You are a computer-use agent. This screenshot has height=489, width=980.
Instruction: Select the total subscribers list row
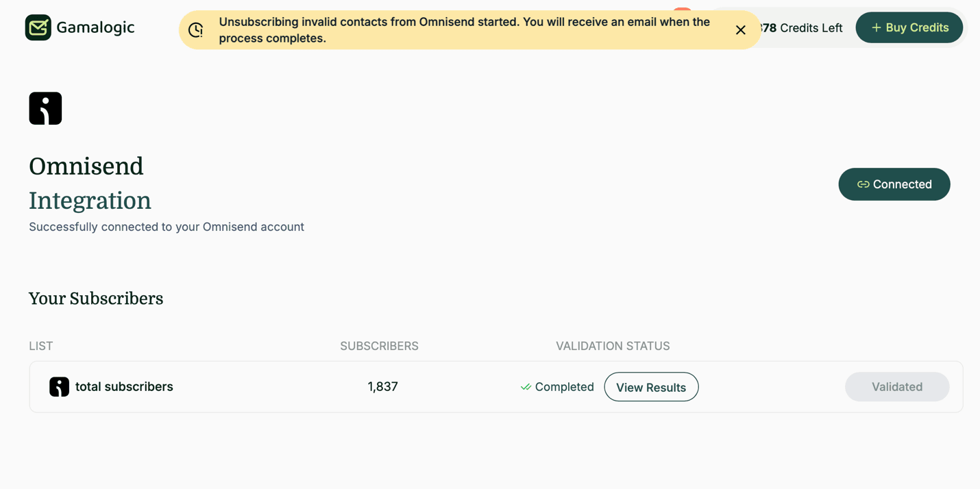124,387
